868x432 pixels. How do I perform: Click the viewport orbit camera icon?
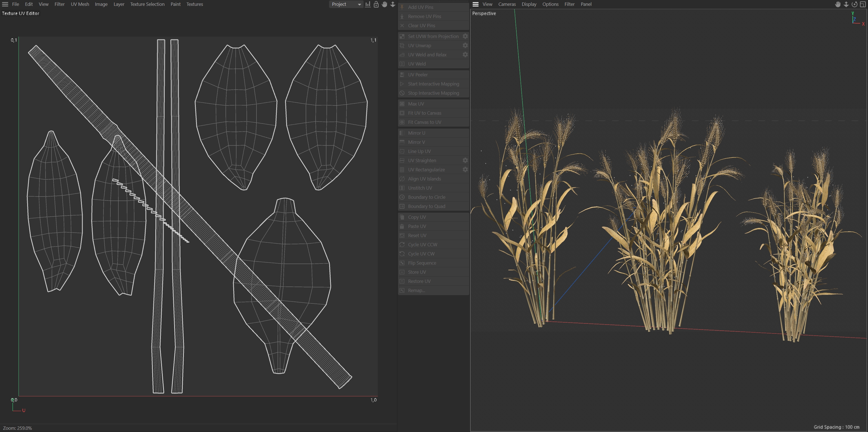[x=854, y=4]
